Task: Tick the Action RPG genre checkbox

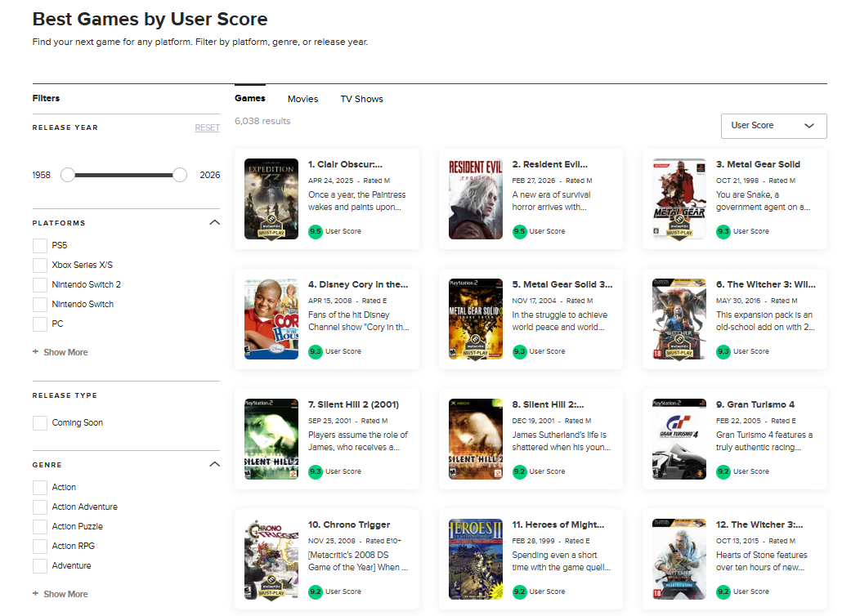Action: [40, 546]
